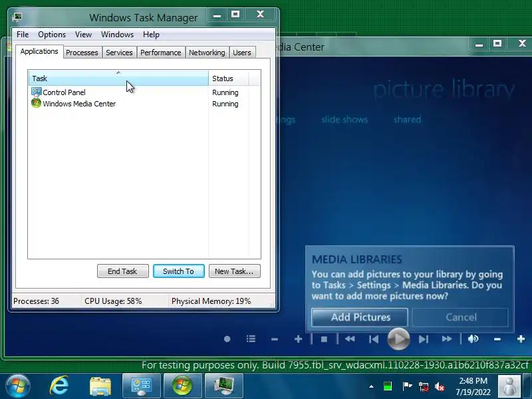The image size is (532, 399).
Task: Click Add Pictures in Media Libraries dialog
Action: point(360,317)
